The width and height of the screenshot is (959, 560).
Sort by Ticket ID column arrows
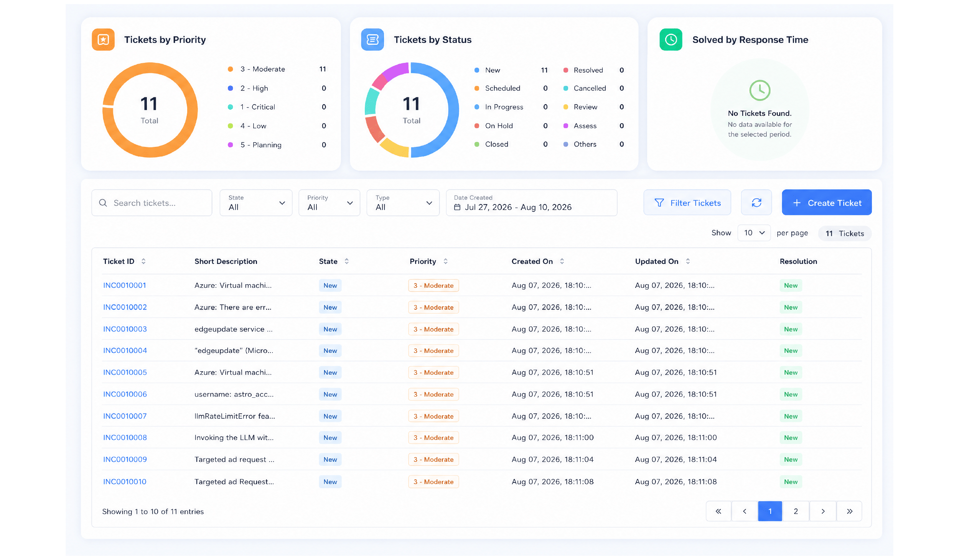click(143, 261)
